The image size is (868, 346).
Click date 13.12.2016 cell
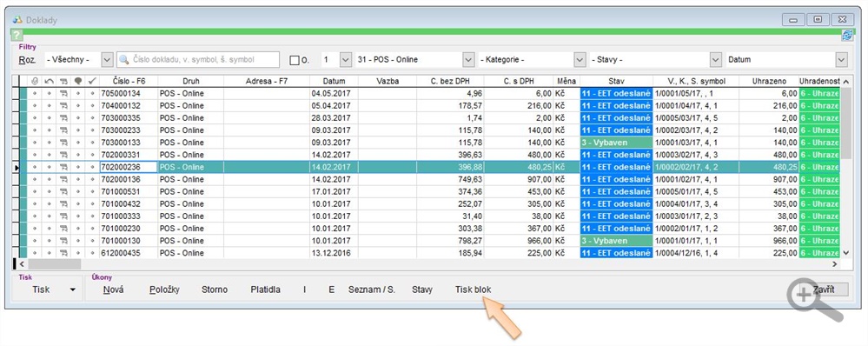point(334,253)
